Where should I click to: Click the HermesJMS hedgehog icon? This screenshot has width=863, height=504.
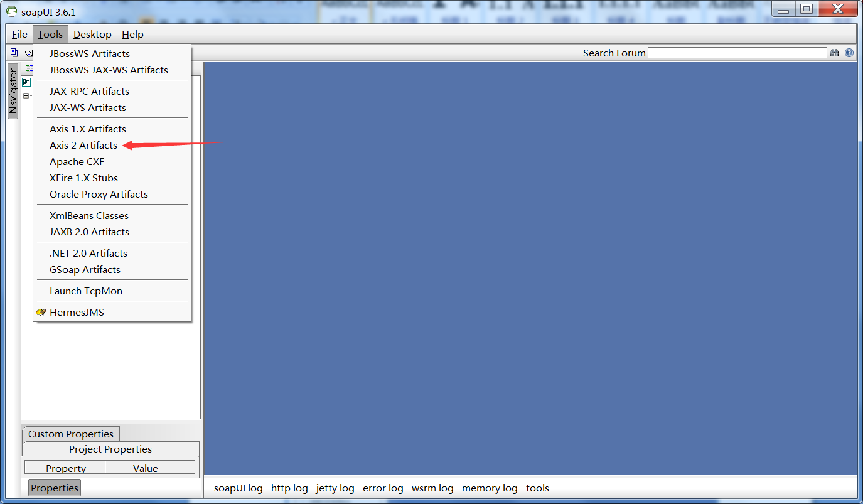(x=41, y=312)
